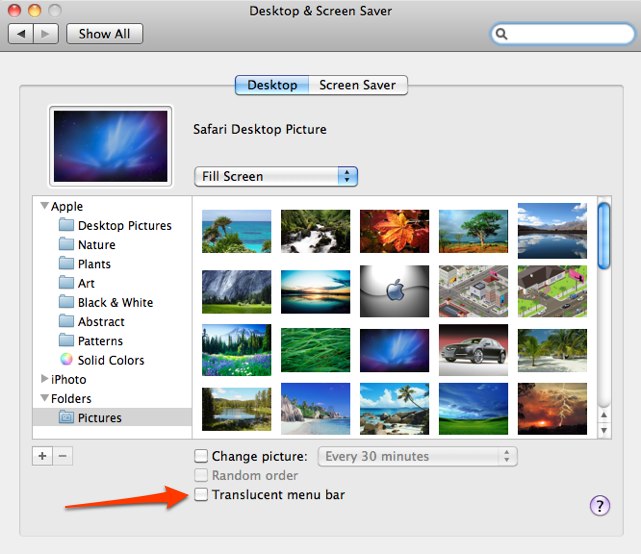
Task: Collapse the Apple group triangle
Action: 45,206
